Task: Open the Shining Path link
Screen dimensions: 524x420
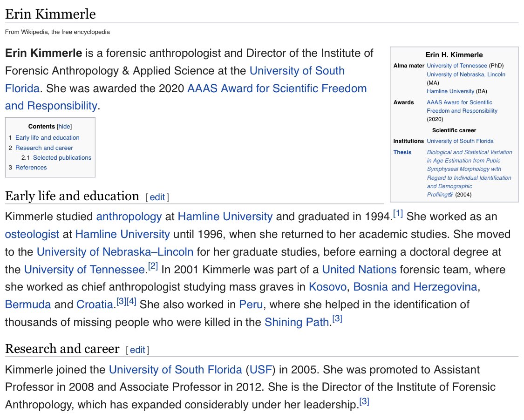Action: point(297,322)
